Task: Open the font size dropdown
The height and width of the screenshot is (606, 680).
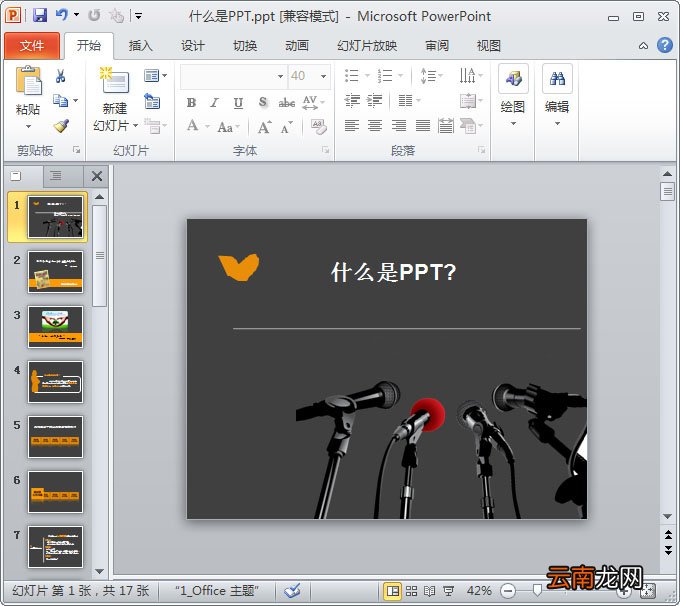Action: 324,76
